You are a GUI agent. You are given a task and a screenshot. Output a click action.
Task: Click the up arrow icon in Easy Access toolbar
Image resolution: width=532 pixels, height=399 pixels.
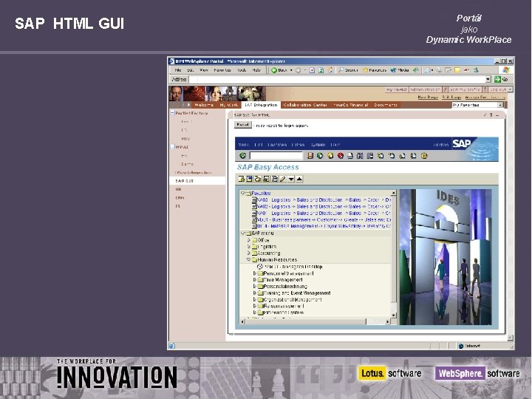[x=299, y=179]
